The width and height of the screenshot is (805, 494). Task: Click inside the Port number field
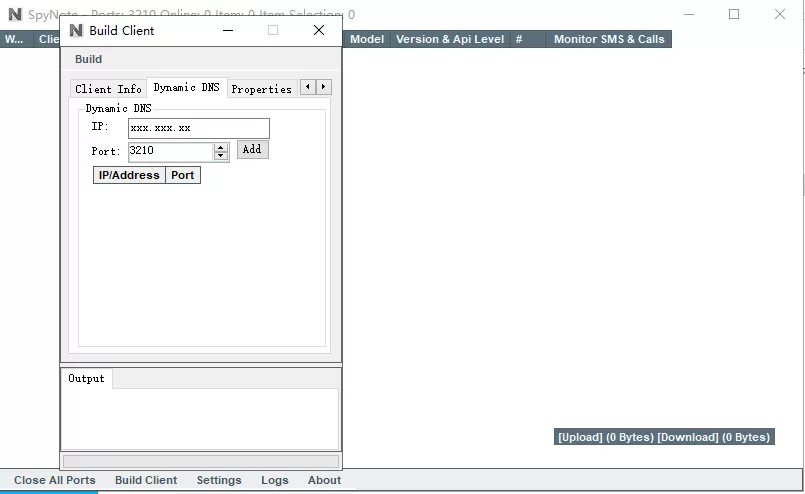tap(170, 151)
